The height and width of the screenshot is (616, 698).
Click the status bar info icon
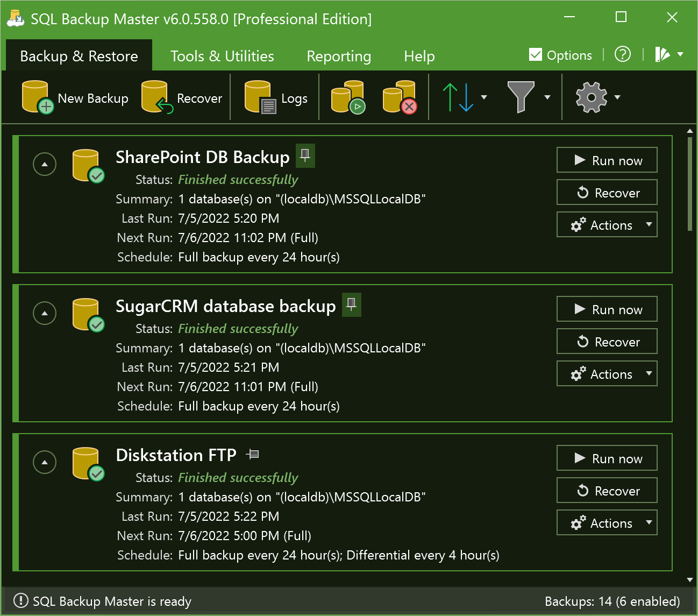point(20,600)
